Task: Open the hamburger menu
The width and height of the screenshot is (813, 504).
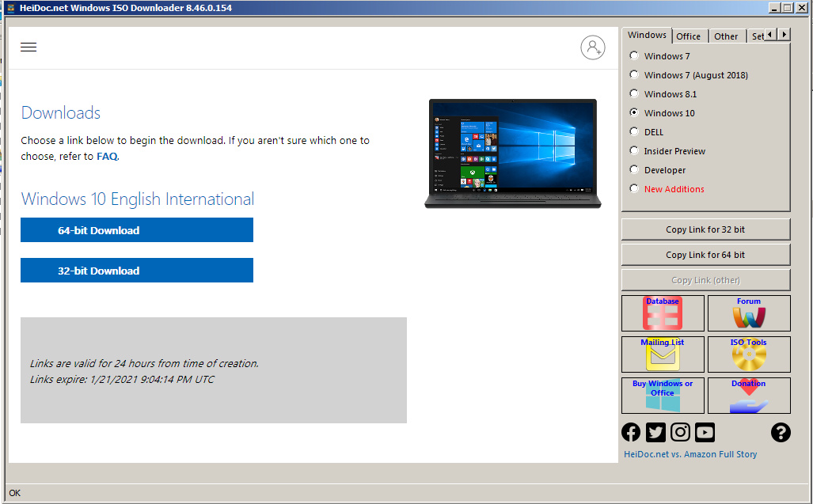Action: pyautogui.click(x=28, y=47)
